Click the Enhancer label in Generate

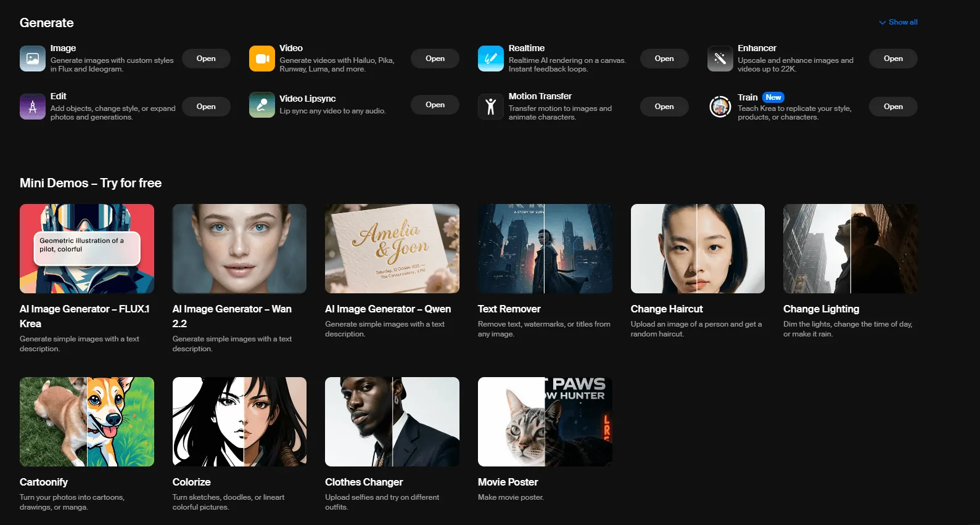pos(757,48)
